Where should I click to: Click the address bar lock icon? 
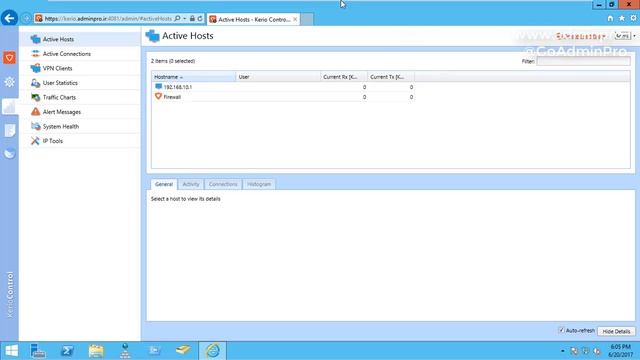coord(192,19)
